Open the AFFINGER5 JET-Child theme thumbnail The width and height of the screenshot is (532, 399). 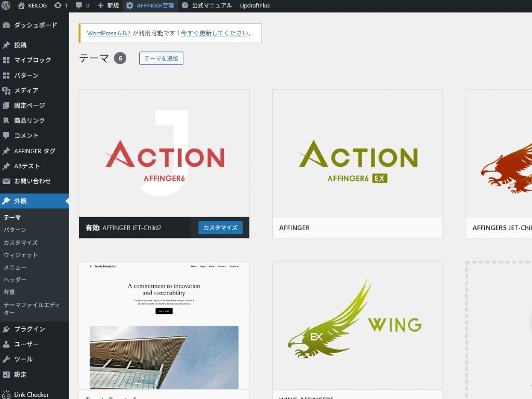[499, 153]
